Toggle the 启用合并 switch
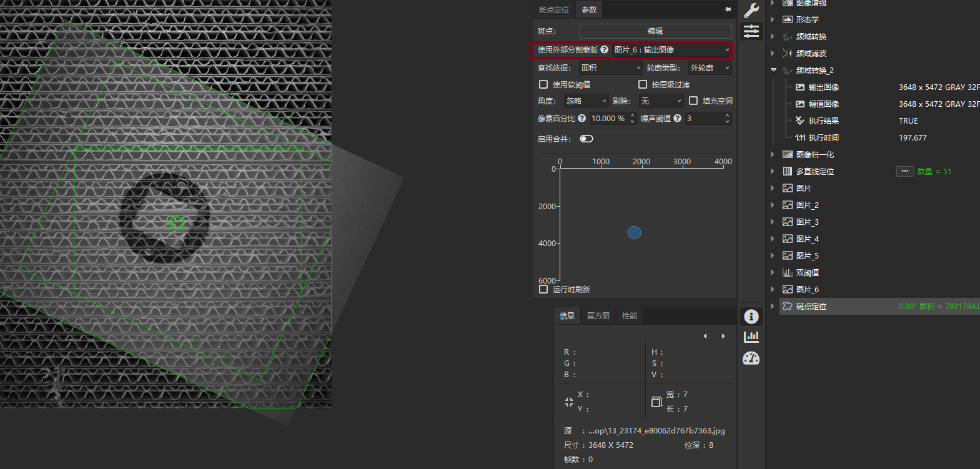This screenshot has width=980, height=469. tap(587, 139)
